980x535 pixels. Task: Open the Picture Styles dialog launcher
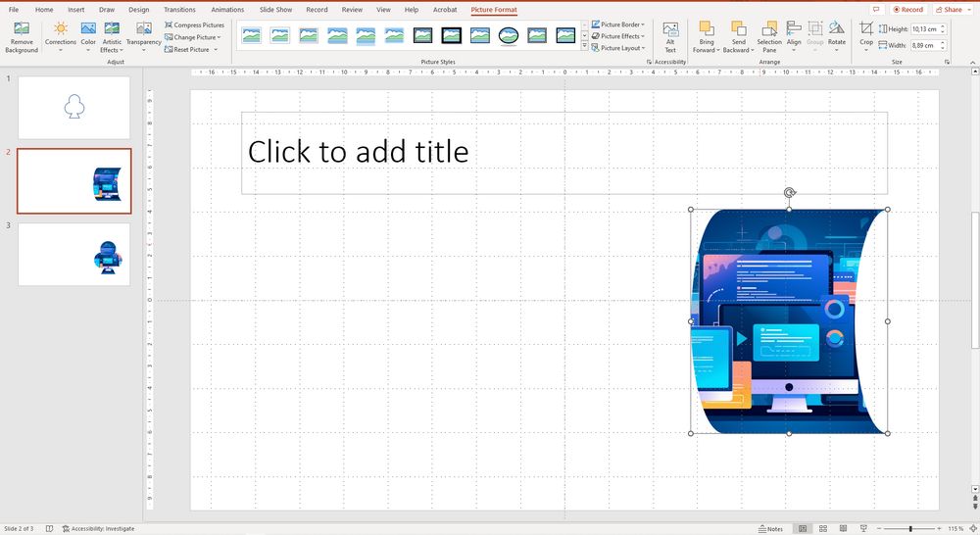tap(649, 62)
